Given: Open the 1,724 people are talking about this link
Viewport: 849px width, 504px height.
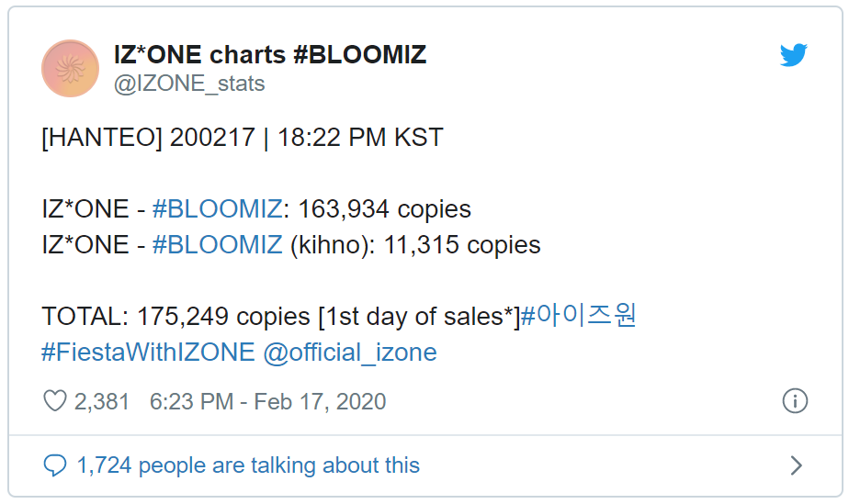Looking at the screenshot, I should [x=248, y=465].
